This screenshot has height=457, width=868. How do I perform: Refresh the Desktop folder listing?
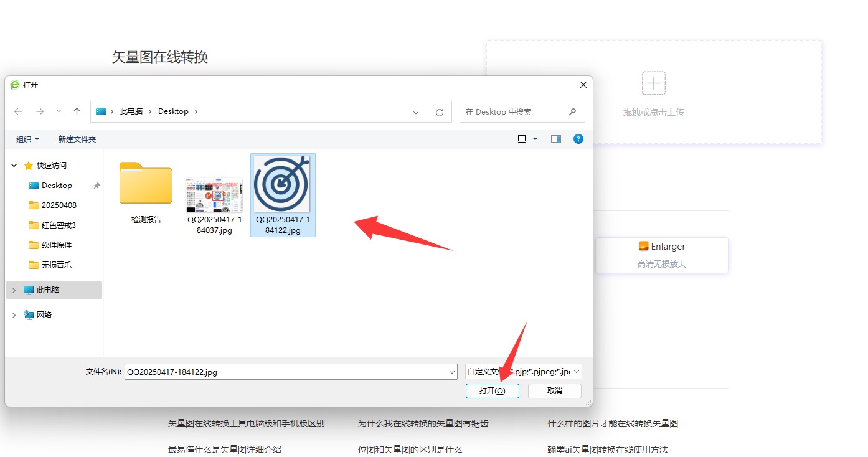pos(439,112)
